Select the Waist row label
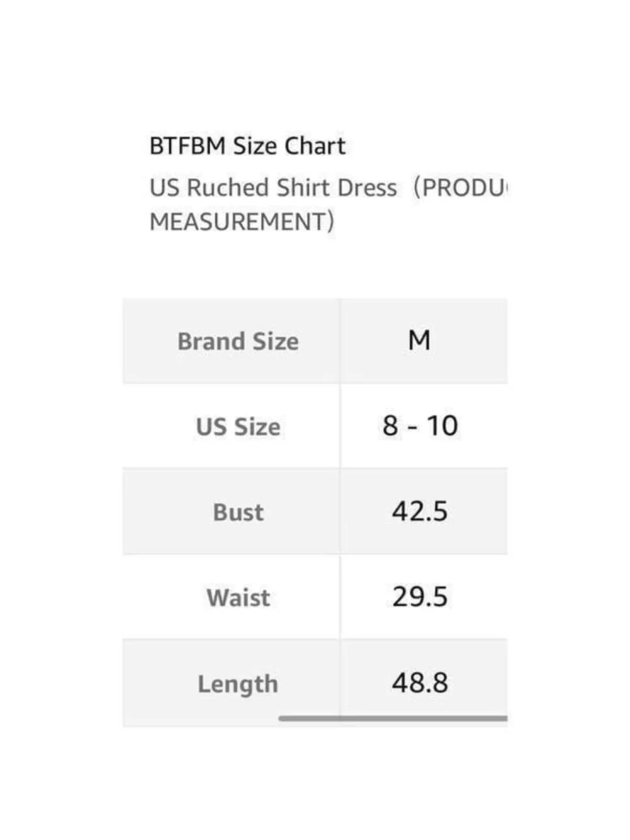The image size is (630, 840). 238,597
